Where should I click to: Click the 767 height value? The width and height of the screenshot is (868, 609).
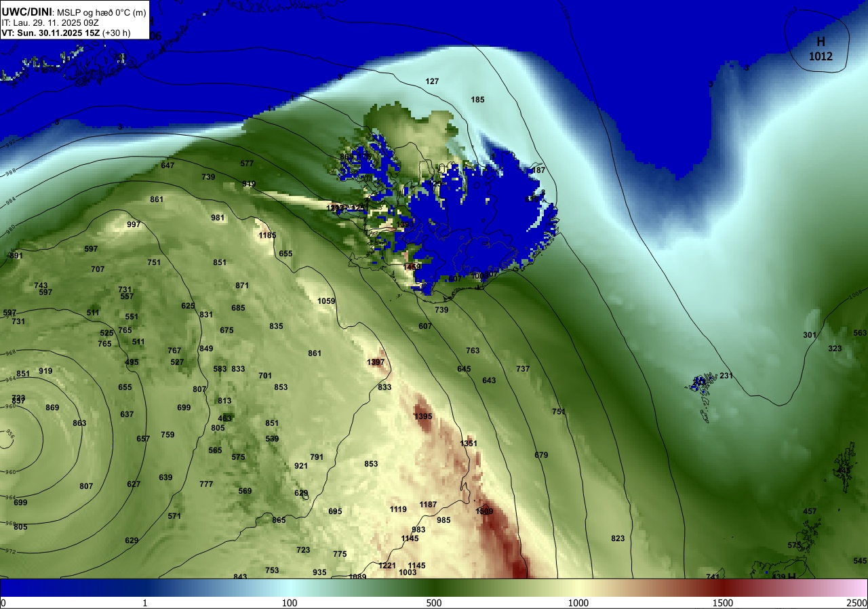tap(174, 351)
